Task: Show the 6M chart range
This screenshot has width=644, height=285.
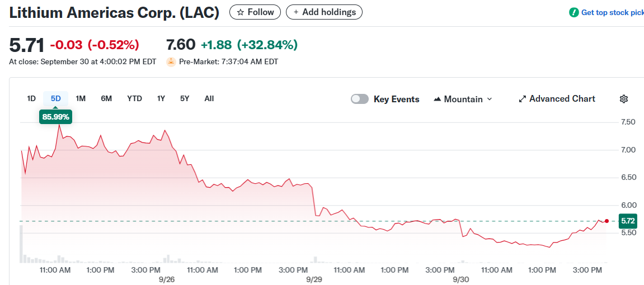Action: click(106, 99)
